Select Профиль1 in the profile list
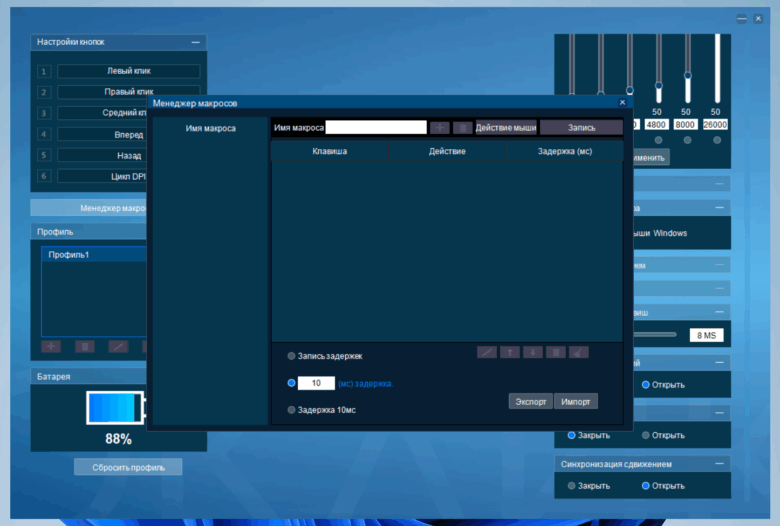The height and width of the screenshot is (526, 780). (x=95, y=255)
